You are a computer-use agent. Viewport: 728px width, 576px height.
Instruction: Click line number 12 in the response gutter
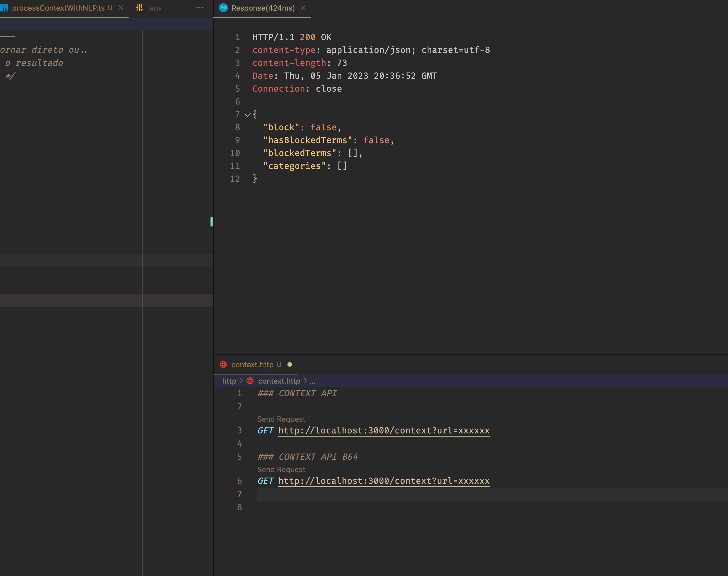pyautogui.click(x=235, y=179)
